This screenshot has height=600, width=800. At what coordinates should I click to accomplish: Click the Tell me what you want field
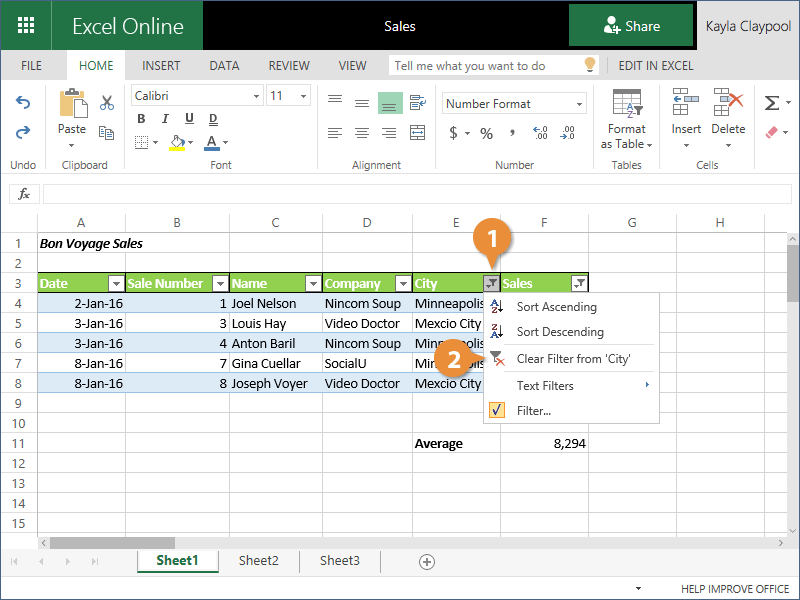[485, 66]
